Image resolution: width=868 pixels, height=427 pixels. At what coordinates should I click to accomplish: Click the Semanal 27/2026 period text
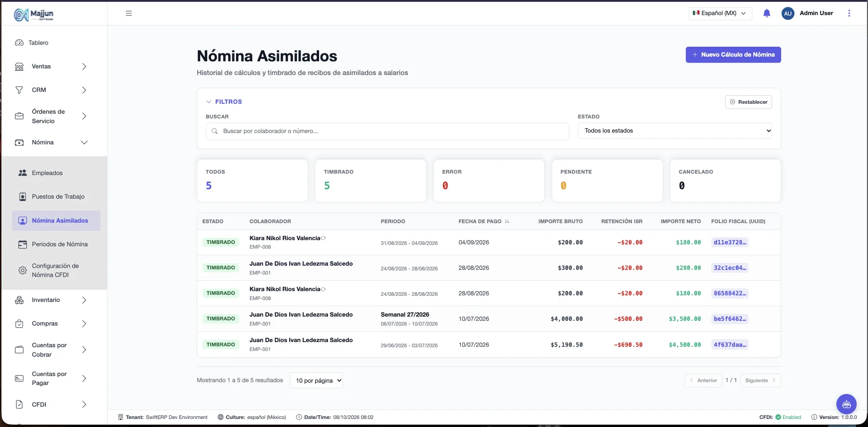tap(405, 315)
